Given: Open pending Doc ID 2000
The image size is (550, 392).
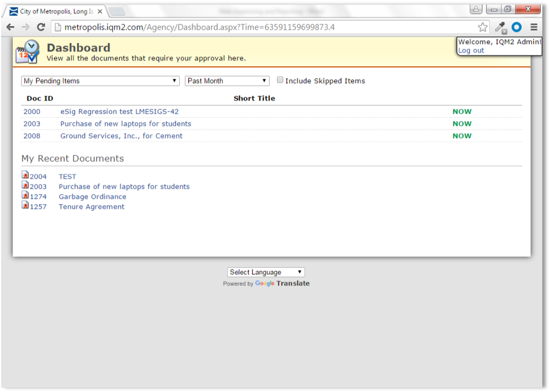Looking at the screenshot, I should tap(32, 112).
